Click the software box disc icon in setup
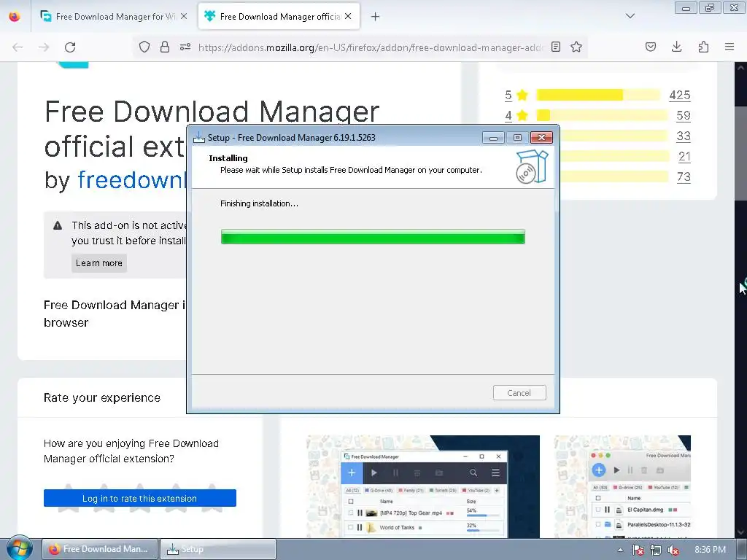 pyautogui.click(x=532, y=167)
